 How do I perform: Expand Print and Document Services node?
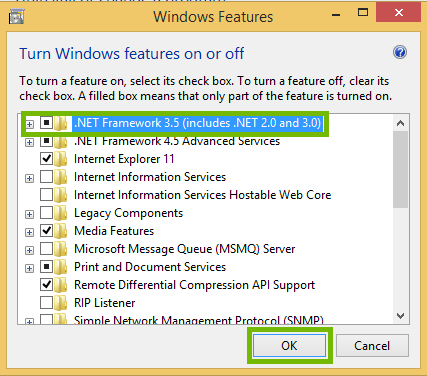(30, 268)
